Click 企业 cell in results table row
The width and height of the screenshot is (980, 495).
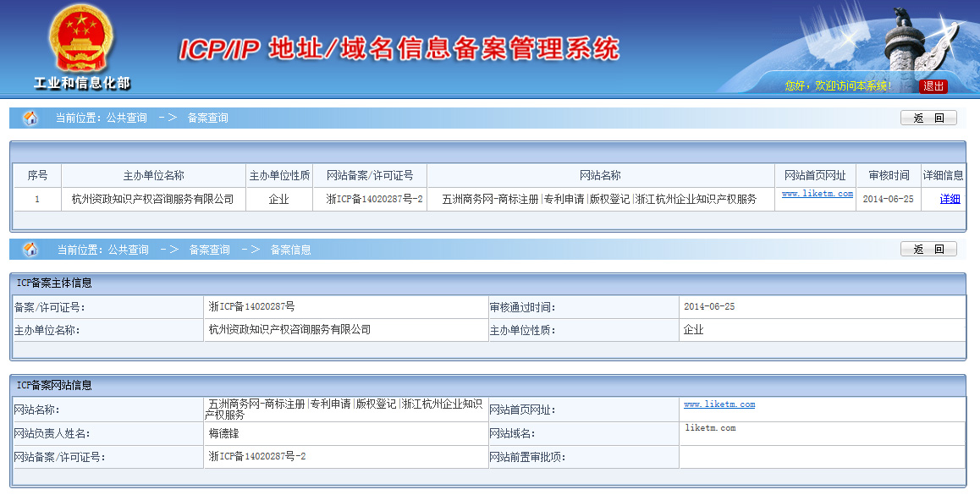click(278, 200)
